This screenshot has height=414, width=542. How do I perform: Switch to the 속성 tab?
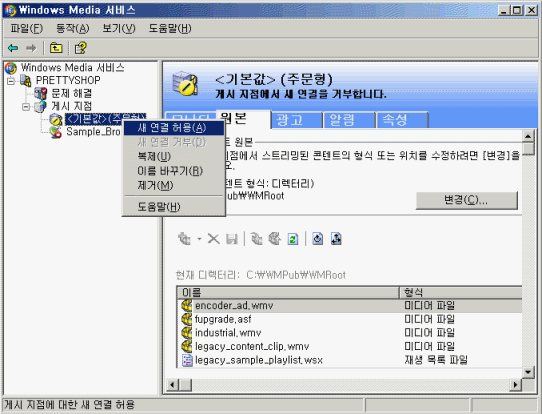coord(402,120)
